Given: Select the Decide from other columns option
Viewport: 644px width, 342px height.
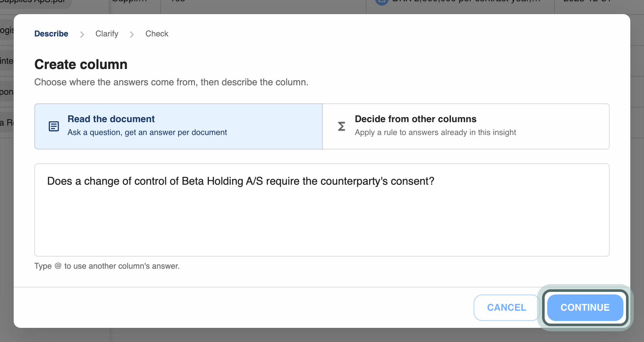Looking at the screenshot, I should [466, 126].
